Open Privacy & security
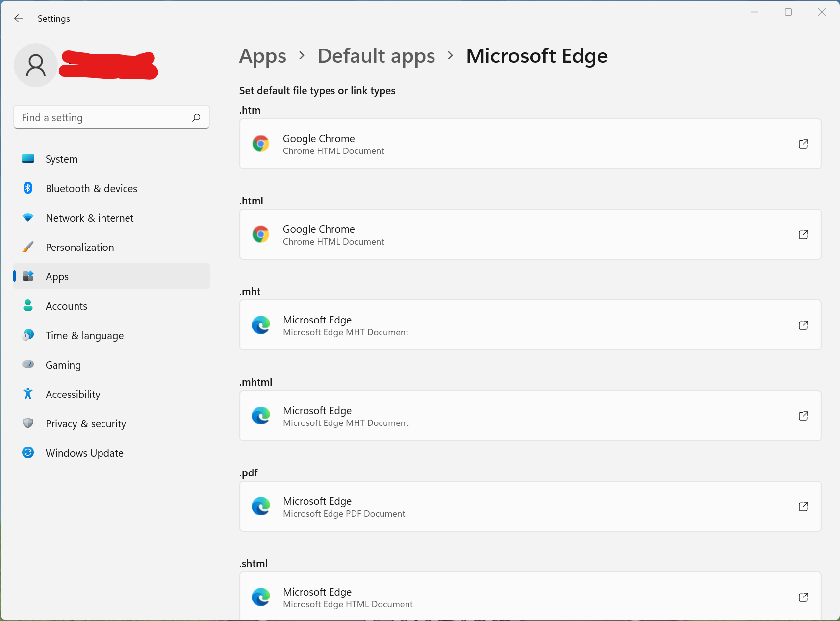The width and height of the screenshot is (840, 621). click(112, 423)
